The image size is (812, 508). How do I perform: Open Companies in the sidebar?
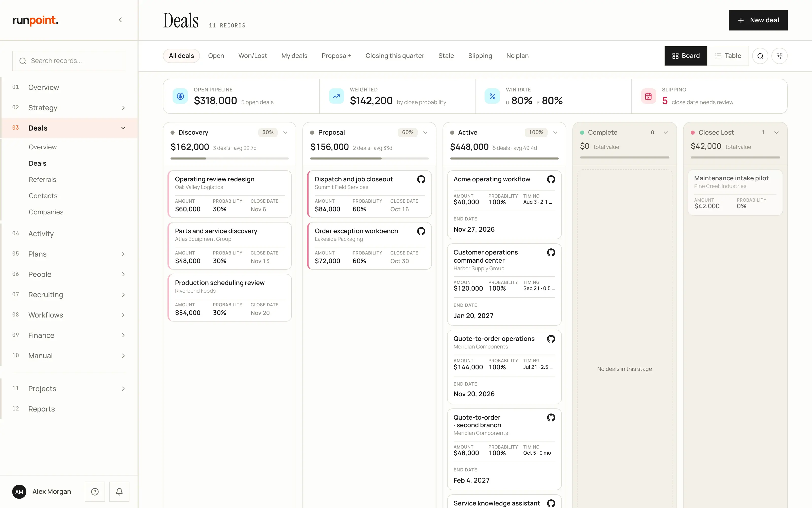pos(46,212)
